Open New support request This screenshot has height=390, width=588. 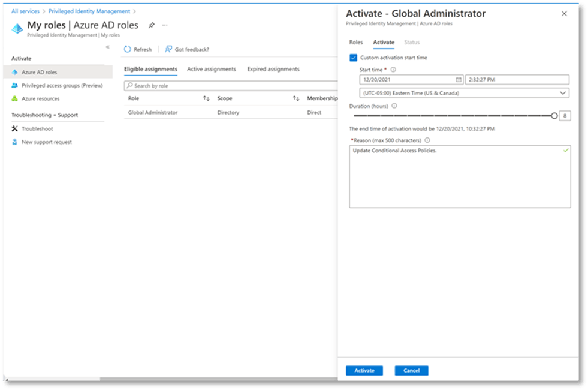pyautogui.click(x=46, y=142)
